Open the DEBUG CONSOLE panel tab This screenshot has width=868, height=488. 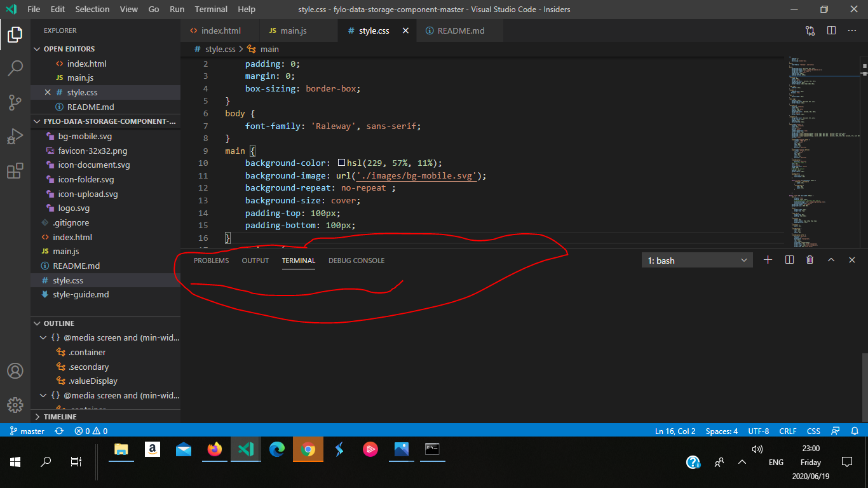point(356,260)
